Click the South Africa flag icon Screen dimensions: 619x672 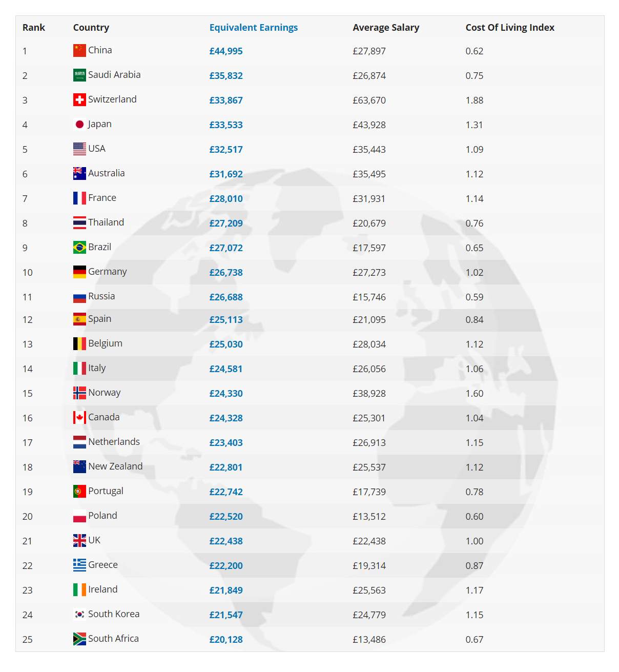point(79,639)
